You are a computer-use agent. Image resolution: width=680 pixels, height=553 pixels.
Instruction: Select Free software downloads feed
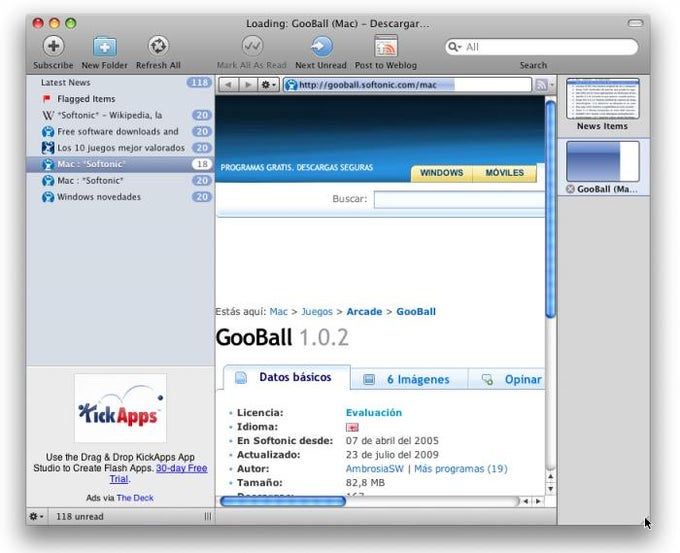[x=120, y=131]
